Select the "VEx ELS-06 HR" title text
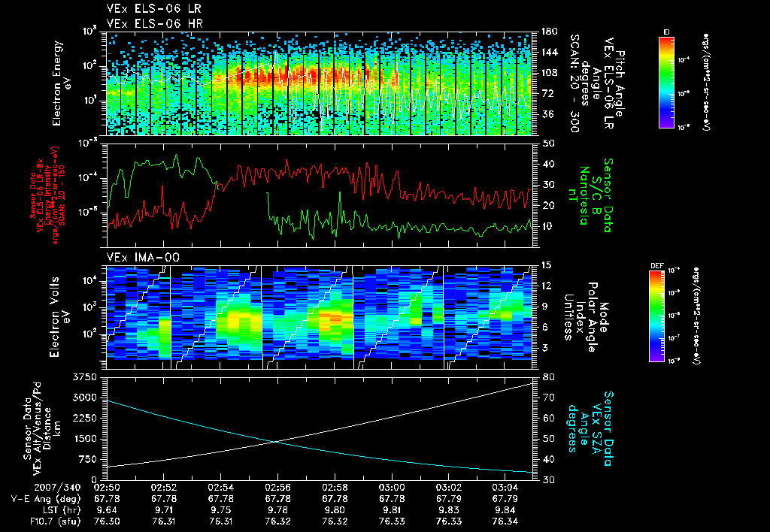 [155, 23]
